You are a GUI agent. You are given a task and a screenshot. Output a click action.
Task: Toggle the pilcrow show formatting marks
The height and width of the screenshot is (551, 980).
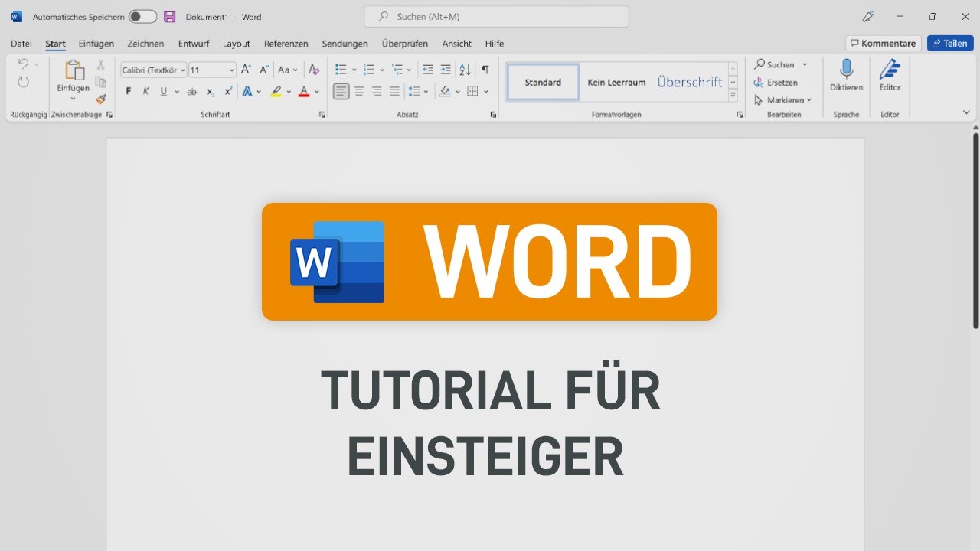tap(485, 70)
